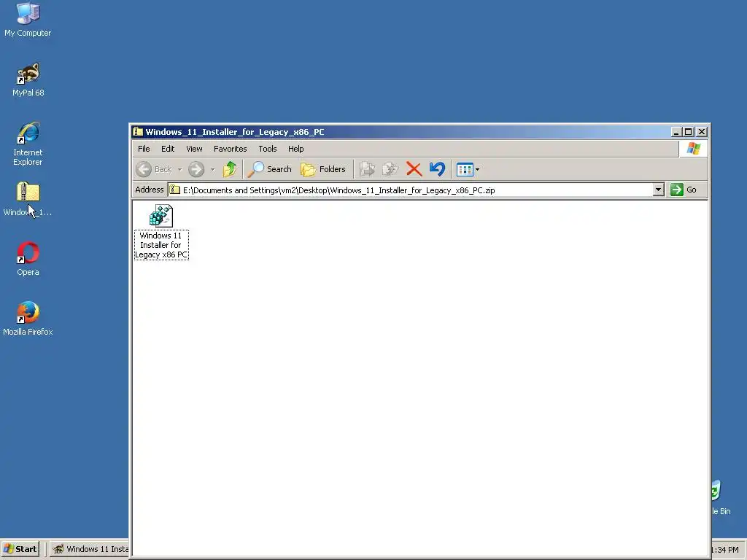The width and height of the screenshot is (747, 560).
Task: Open the Favorites menu
Action: [230, 149]
